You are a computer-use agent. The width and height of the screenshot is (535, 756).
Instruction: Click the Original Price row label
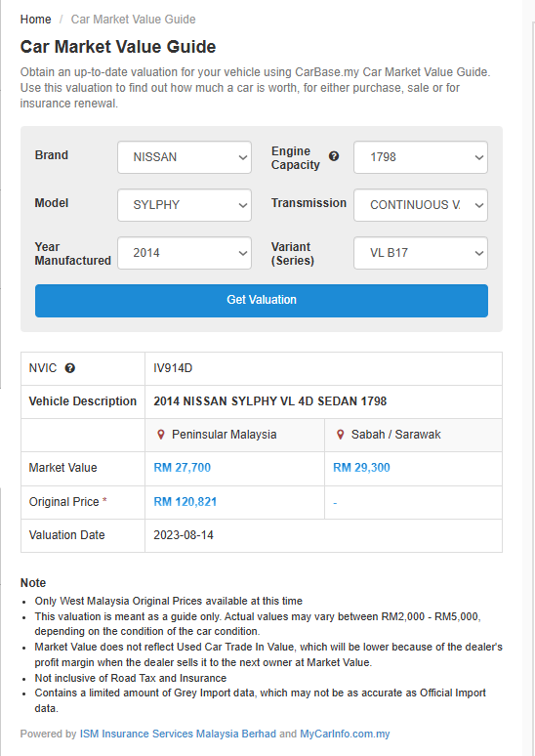[x=63, y=502]
